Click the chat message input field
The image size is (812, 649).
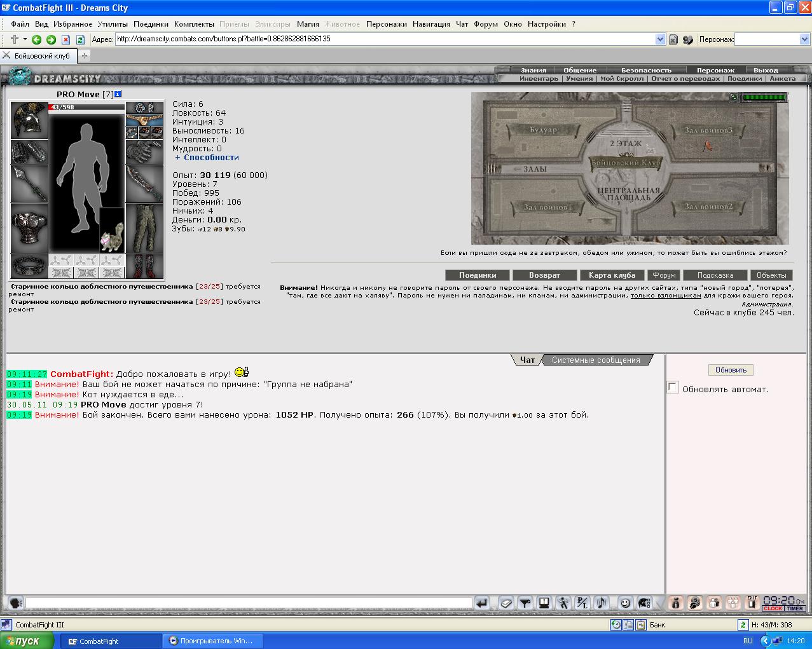tap(249, 603)
